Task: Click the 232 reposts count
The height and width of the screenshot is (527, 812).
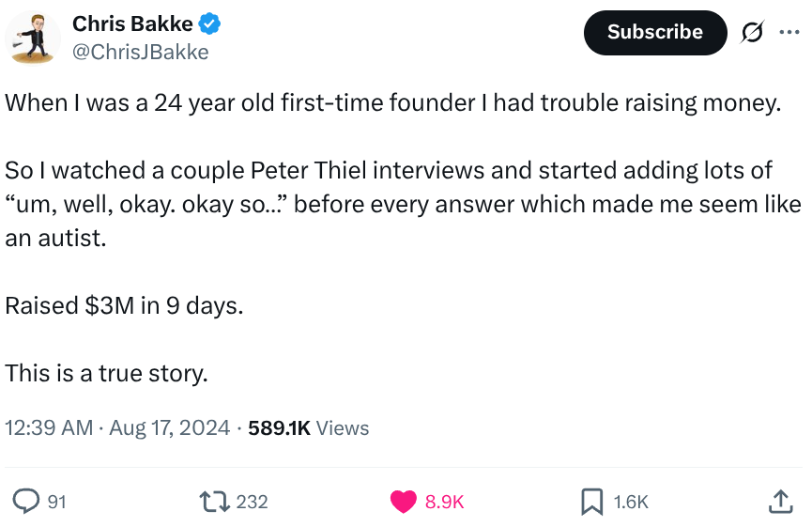Action: coord(253,502)
